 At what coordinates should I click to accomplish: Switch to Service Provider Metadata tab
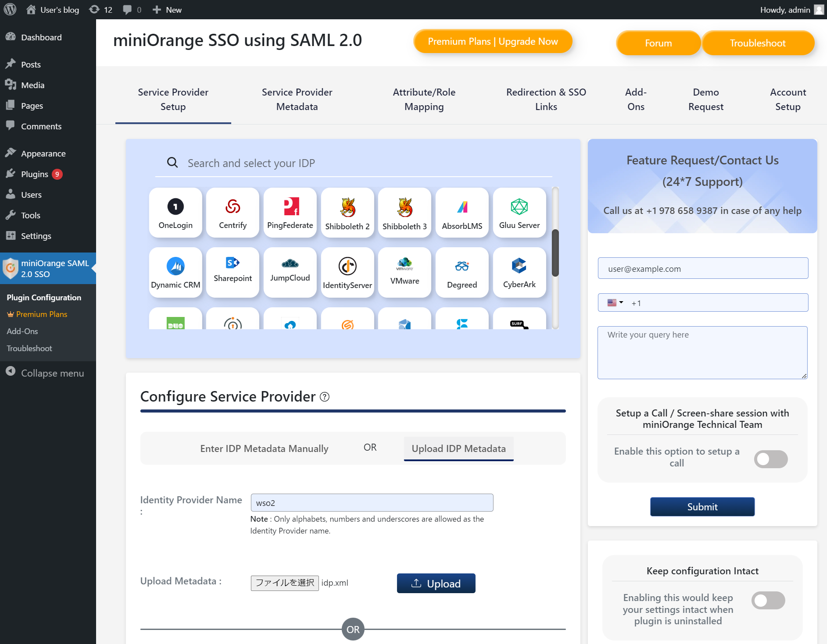point(297,100)
